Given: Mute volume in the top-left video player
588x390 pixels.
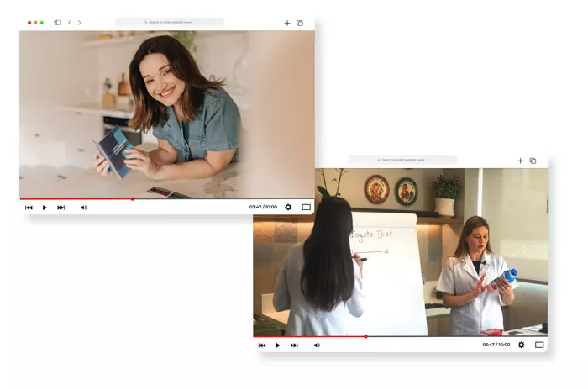Looking at the screenshot, I should click(84, 208).
